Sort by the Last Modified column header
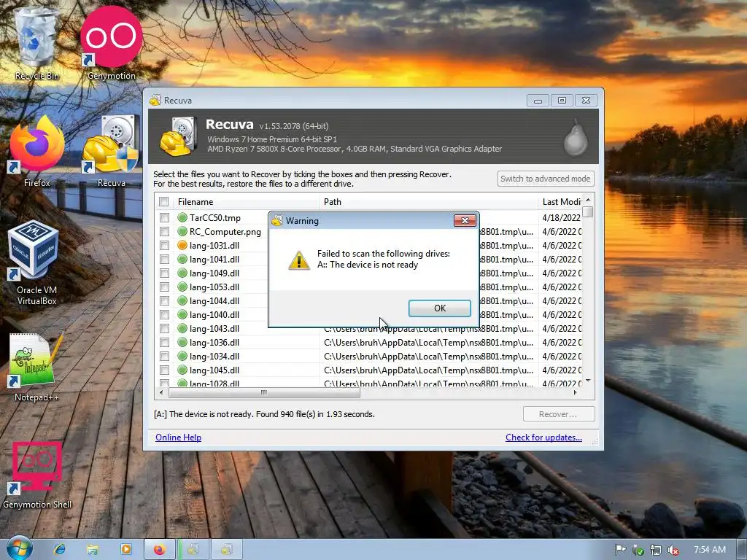This screenshot has width=747, height=560. (560, 202)
